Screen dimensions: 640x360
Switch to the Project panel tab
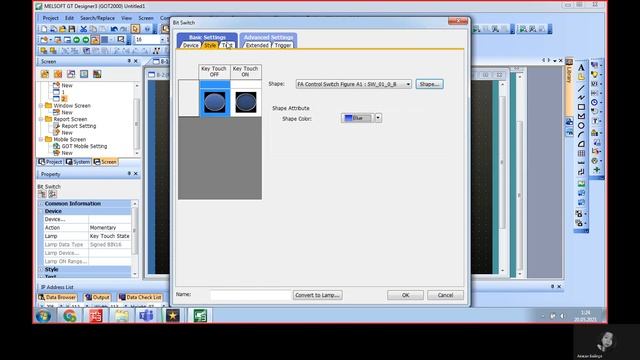coord(51,162)
